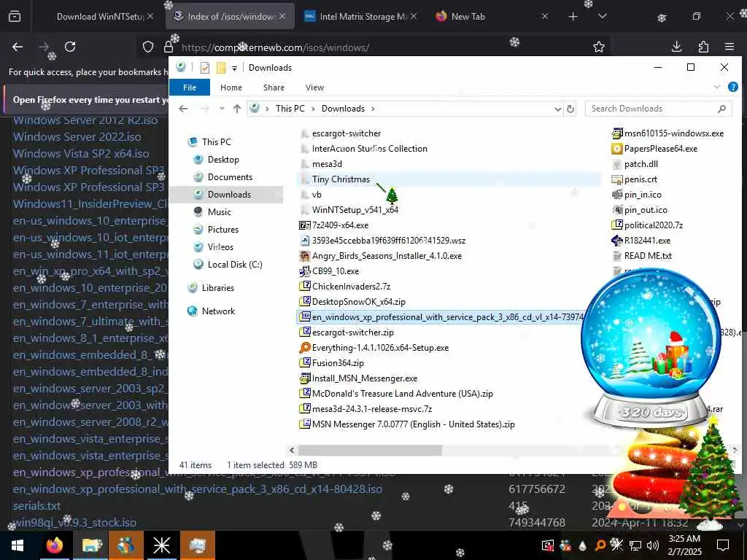
Task: Select Desktop in navigation pane
Action: coord(223,160)
